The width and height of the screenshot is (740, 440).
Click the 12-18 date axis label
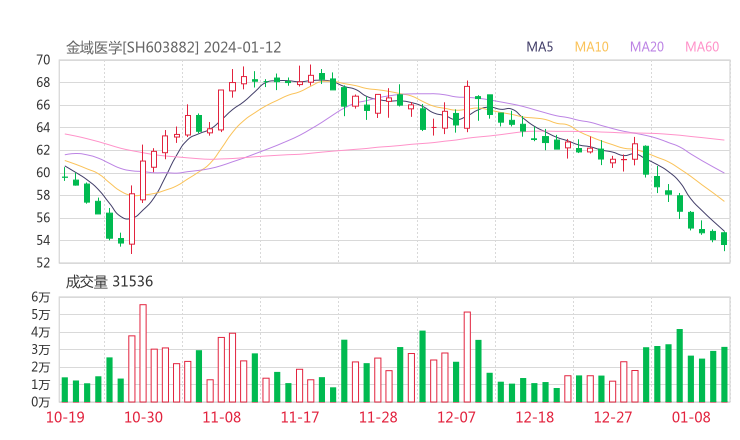[x=535, y=417]
